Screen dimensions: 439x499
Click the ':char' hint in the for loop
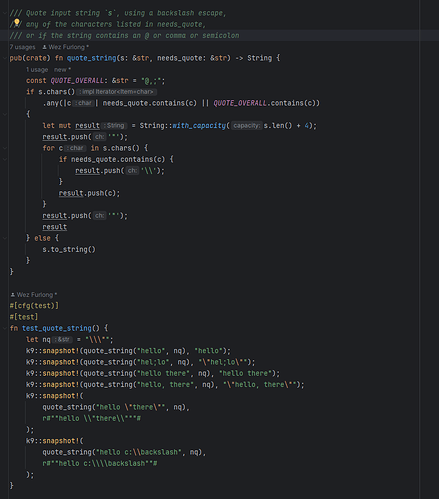75,148
